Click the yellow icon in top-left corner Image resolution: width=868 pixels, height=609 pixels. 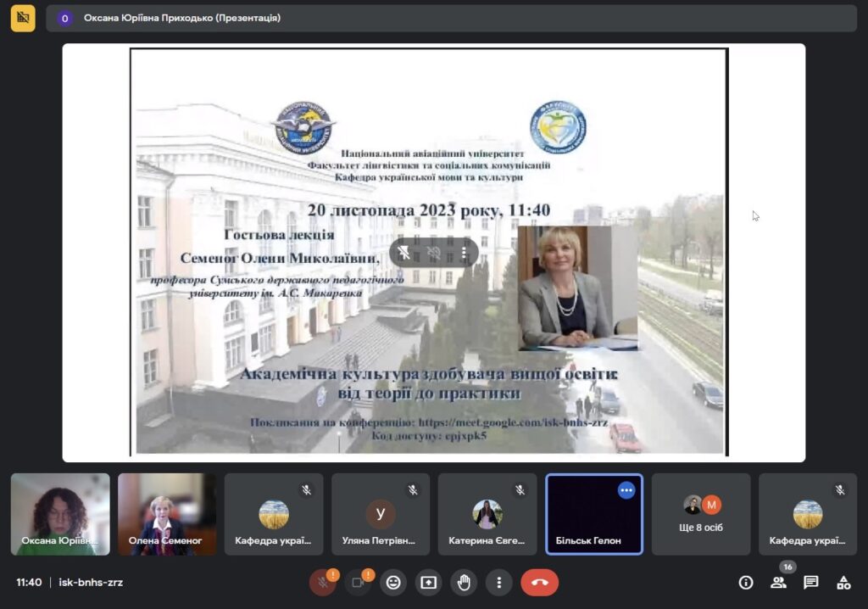(x=23, y=18)
